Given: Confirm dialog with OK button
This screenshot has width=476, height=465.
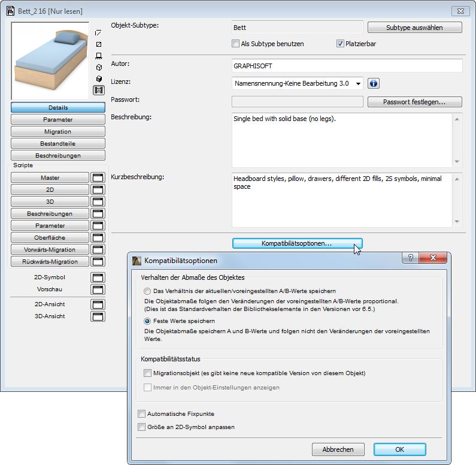Looking at the screenshot, I should pos(399,449).
